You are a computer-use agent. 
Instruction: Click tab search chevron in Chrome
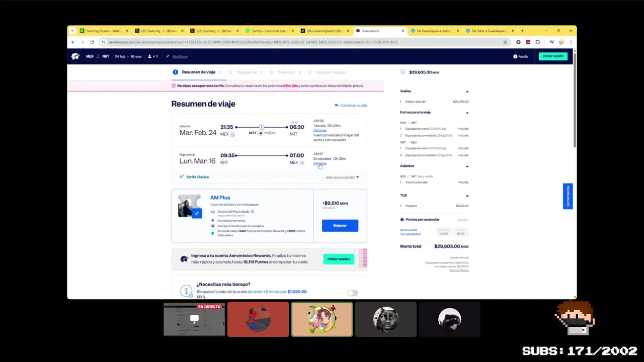tap(72, 31)
